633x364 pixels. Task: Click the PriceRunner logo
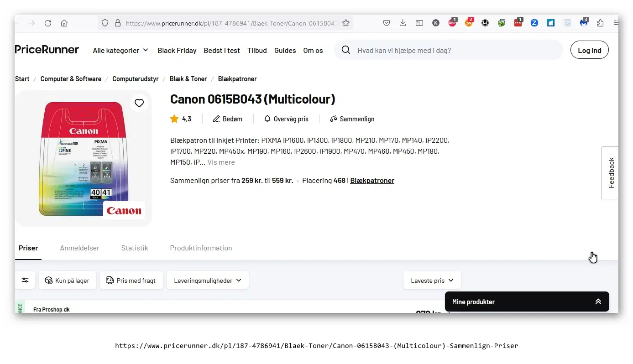pos(47,49)
